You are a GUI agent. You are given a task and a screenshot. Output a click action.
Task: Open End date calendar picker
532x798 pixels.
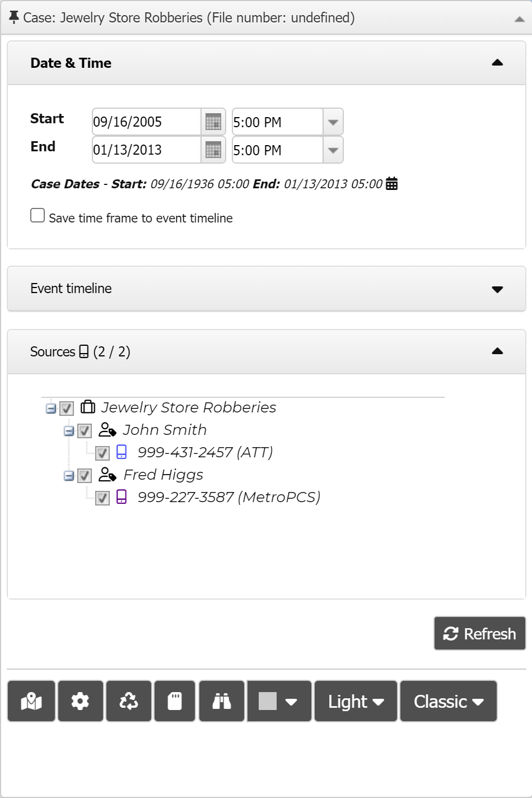coord(213,150)
